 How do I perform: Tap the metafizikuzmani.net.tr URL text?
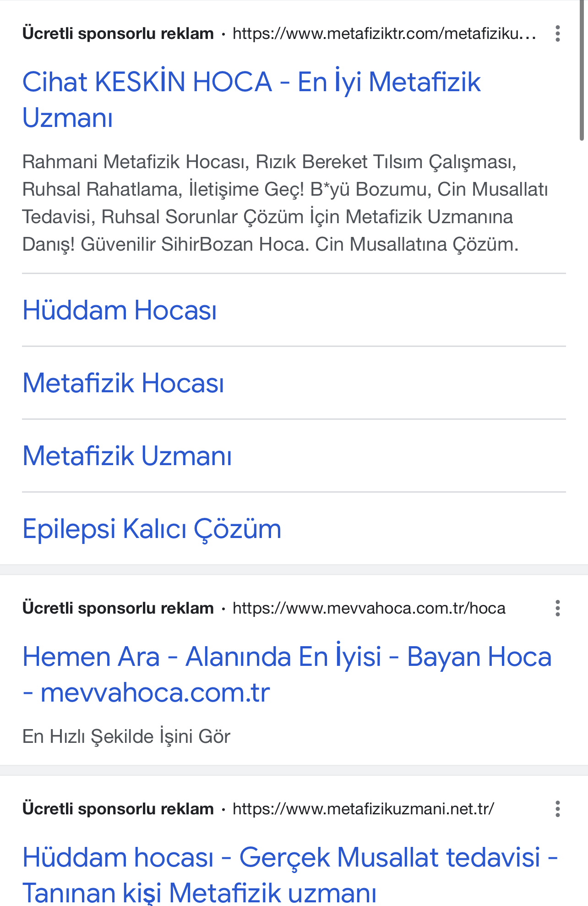[x=363, y=809]
